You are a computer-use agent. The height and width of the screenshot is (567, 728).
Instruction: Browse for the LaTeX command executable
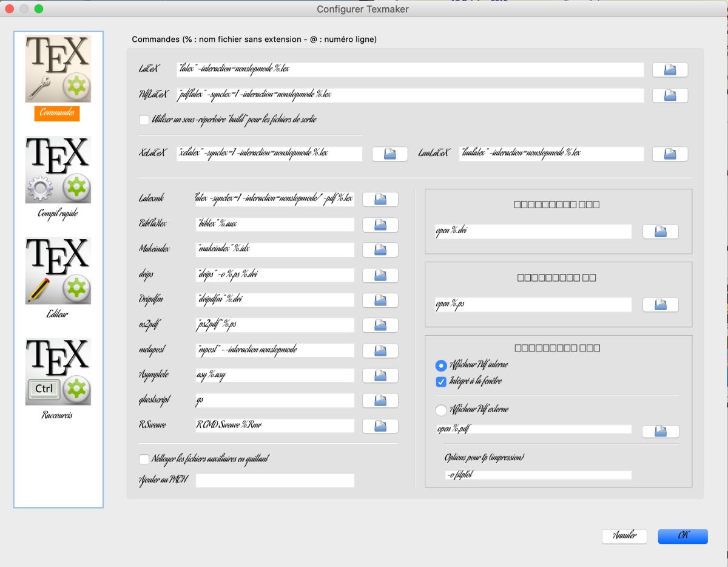670,70
